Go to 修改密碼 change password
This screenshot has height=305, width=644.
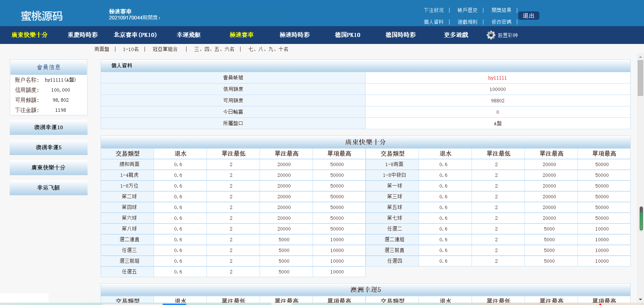click(501, 22)
